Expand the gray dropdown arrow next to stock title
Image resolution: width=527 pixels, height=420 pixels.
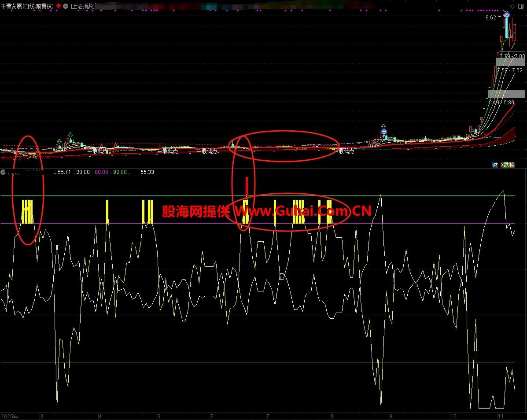(66, 6)
